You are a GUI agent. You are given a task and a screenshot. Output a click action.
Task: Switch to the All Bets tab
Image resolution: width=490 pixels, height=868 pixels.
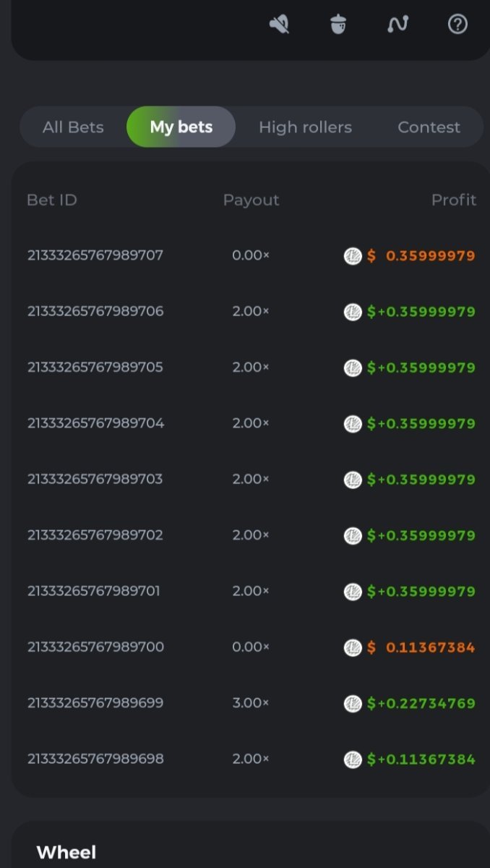tap(73, 127)
